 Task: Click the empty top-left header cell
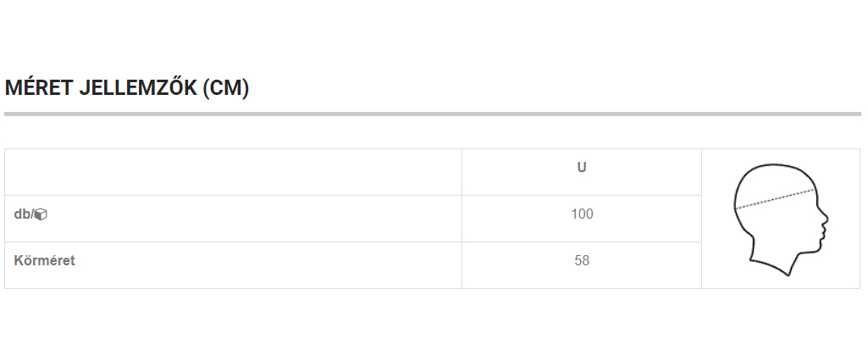(233, 172)
